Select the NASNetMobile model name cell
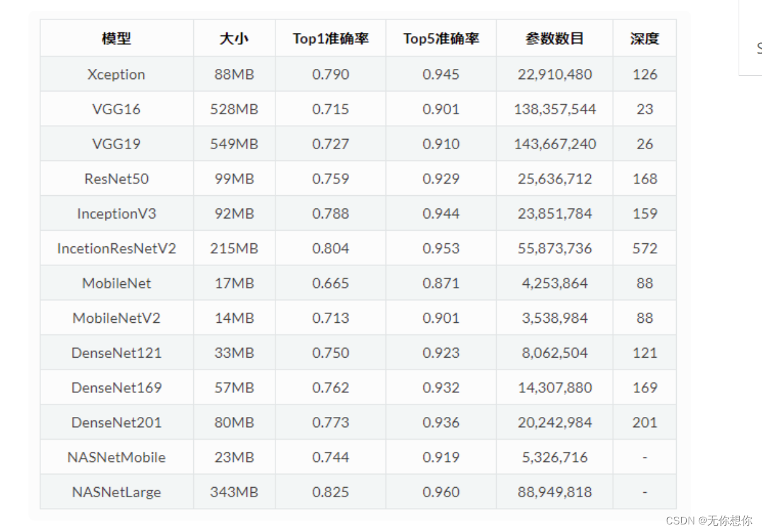 point(116,457)
